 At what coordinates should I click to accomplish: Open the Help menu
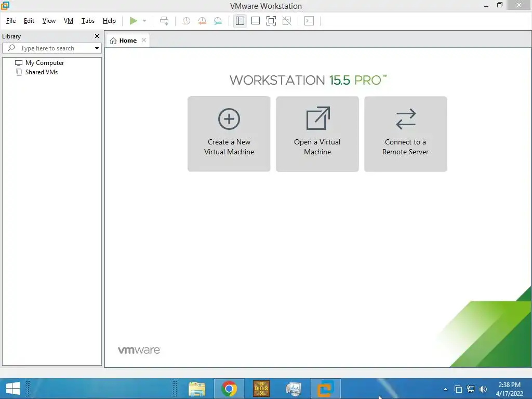(109, 21)
